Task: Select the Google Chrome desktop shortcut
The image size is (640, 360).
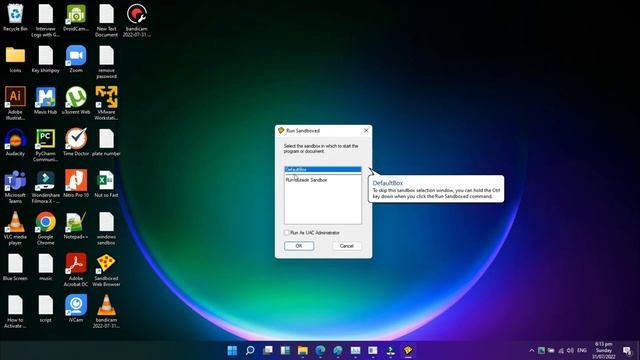Action: tap(45, 228)
